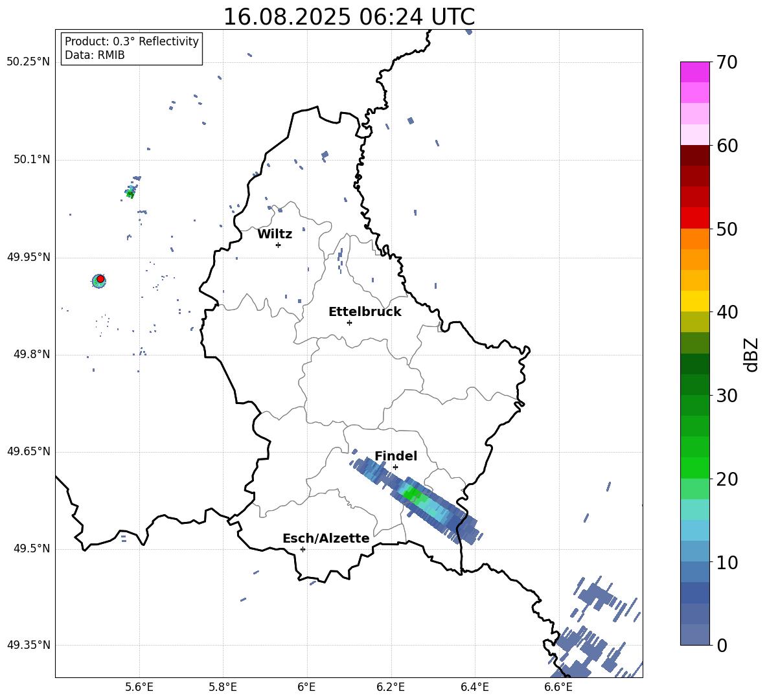Click the 49.95°N latitude label
The image size is (767, 700).
pyautogui.click(x=29, y=257)
